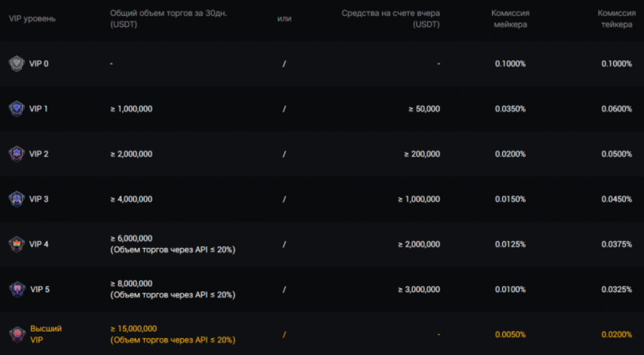
Task: Click the VIP 4 badge icon
Action: tap(17, 244)
